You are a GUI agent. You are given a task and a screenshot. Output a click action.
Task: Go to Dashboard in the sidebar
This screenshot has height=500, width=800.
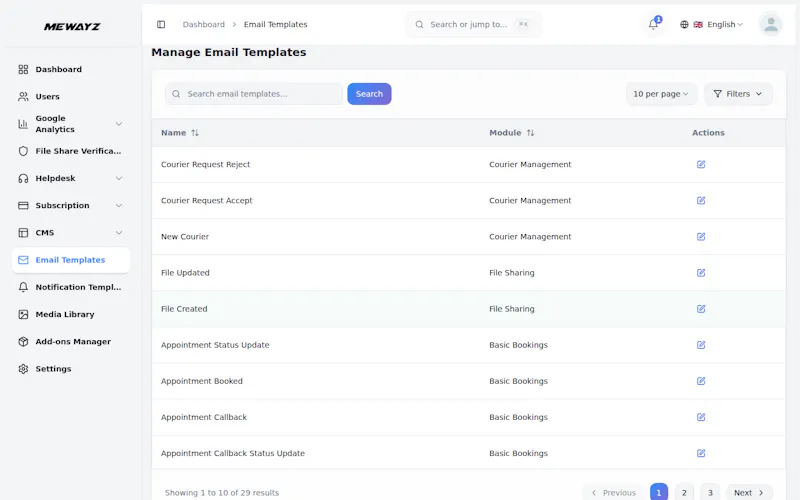coord(71,69)
